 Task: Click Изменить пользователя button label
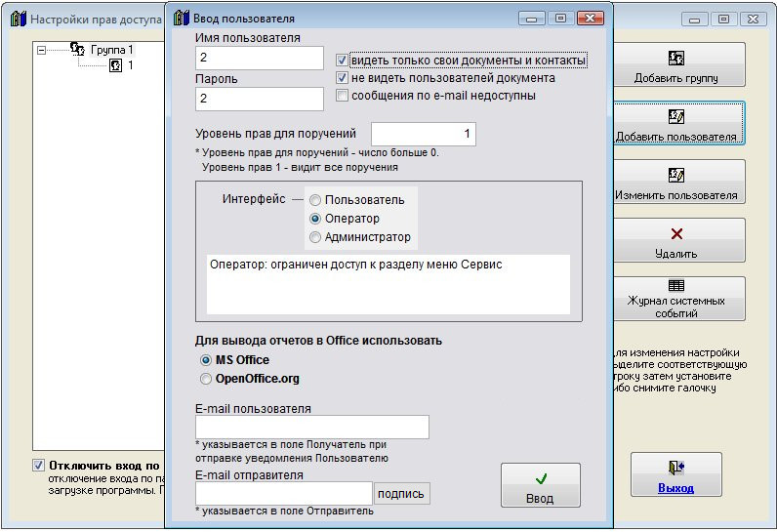pyautogui.click(x=675, y=195)
